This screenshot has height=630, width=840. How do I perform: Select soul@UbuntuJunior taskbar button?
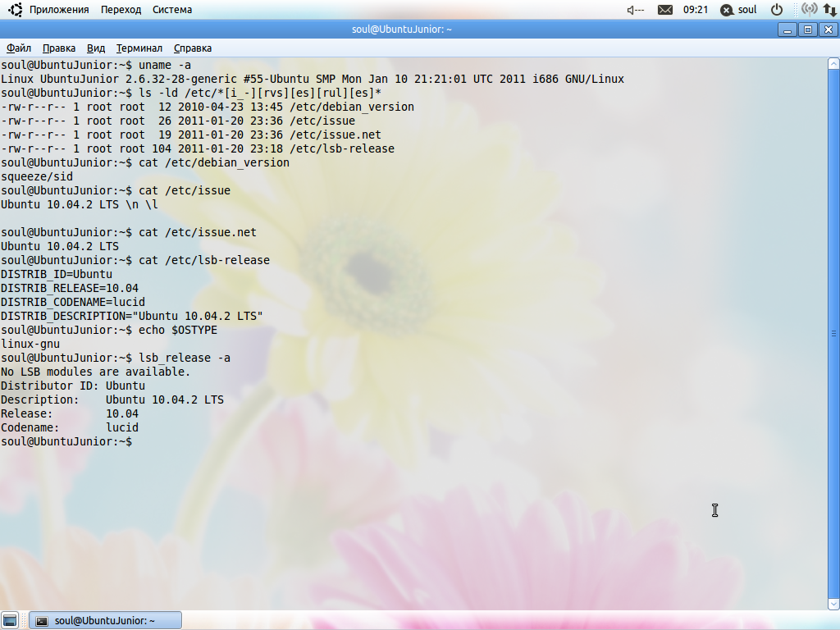tap(106, 620)
